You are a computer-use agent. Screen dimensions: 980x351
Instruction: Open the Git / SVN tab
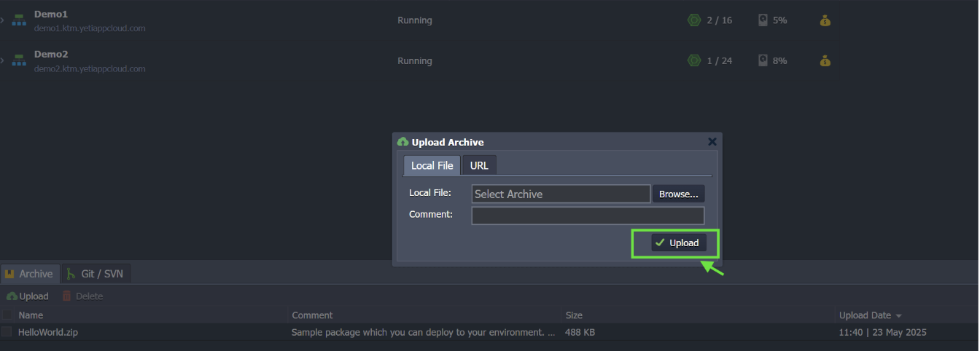(96, 274)
